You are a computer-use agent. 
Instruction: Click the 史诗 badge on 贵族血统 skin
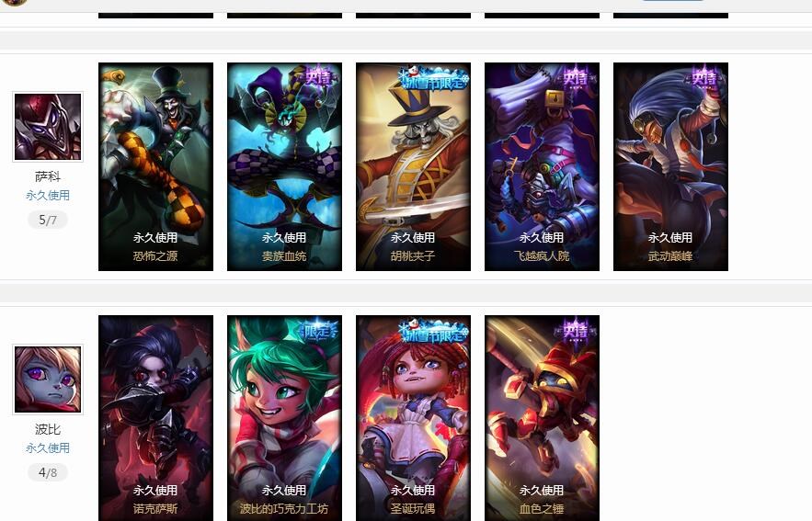tap(318, 77)
